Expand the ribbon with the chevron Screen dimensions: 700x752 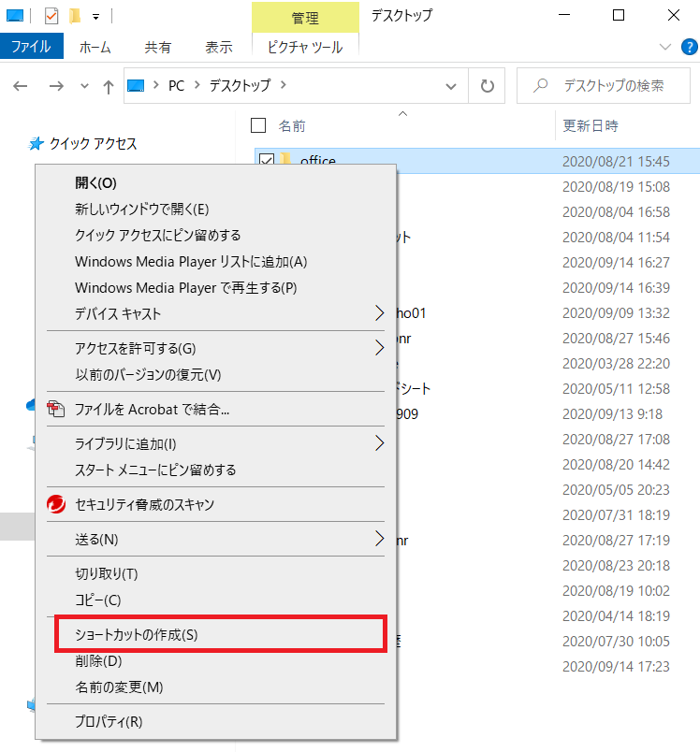665,47
